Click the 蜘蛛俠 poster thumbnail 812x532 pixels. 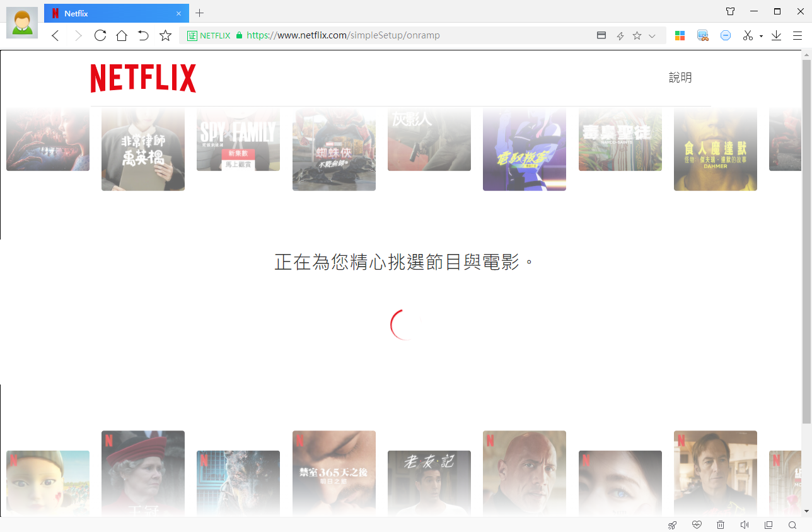coord(334,149)
